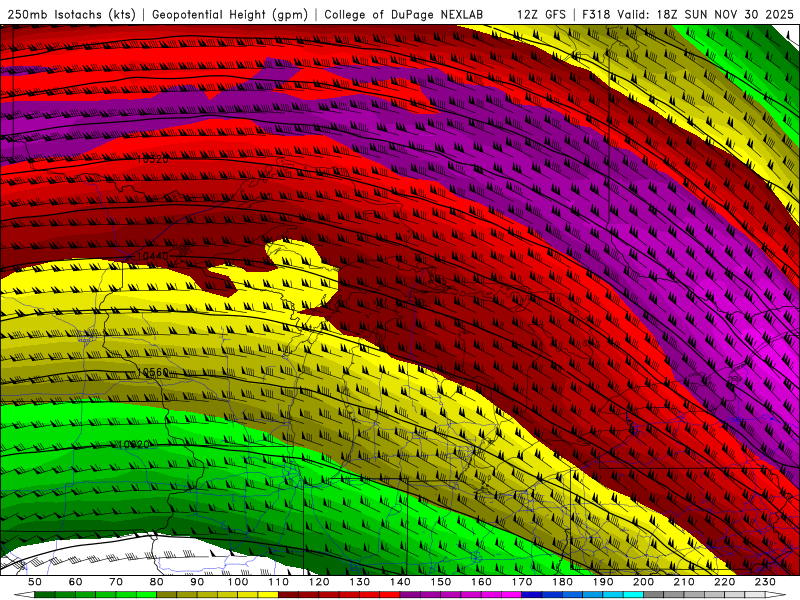The height and width of the screenshot is (600, 800).
Task: Click the 220 value on the color scale
Action: click(724, 582)
